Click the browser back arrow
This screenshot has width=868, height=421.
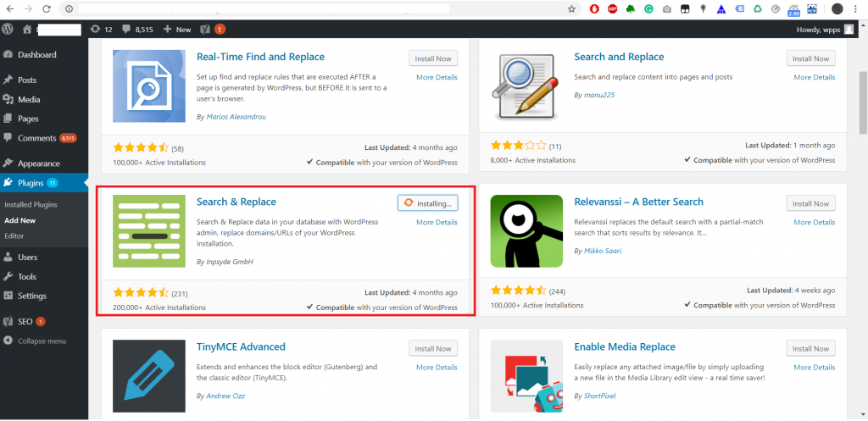[10, 8]
